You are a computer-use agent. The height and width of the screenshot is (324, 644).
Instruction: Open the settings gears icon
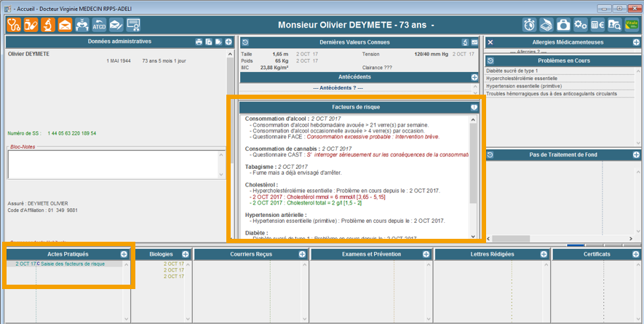580,25
